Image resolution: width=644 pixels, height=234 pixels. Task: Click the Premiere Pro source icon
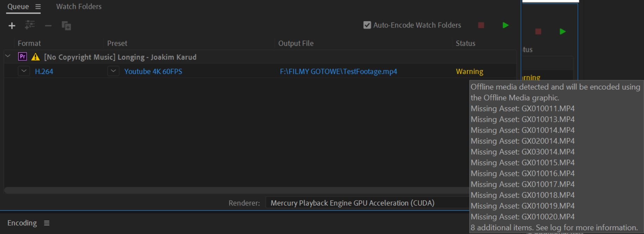(22, 57)
